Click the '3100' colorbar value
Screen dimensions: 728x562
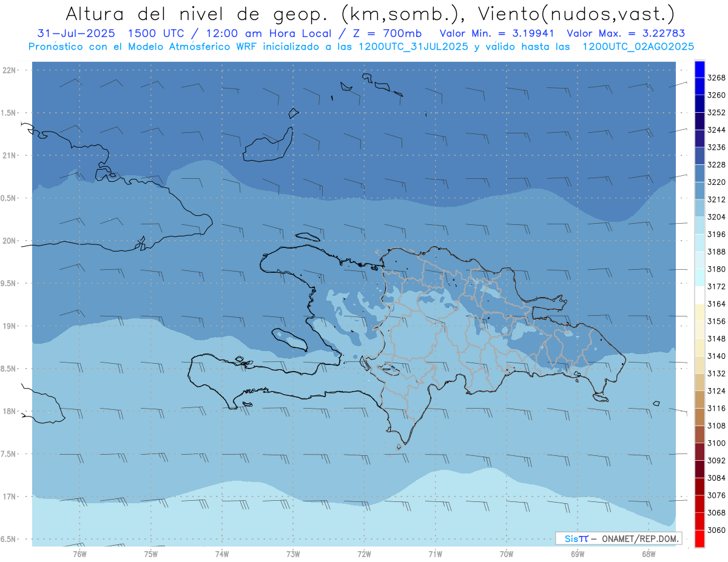(716, 443)
